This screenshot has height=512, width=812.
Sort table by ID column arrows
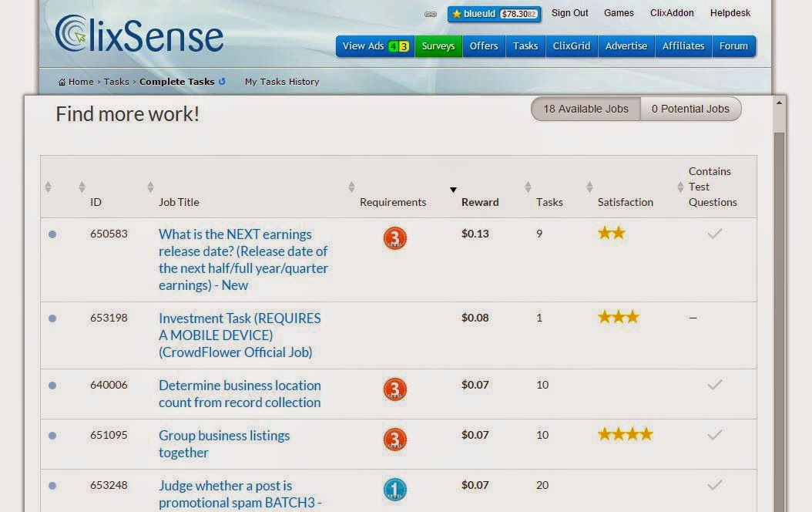coord(82,187)
